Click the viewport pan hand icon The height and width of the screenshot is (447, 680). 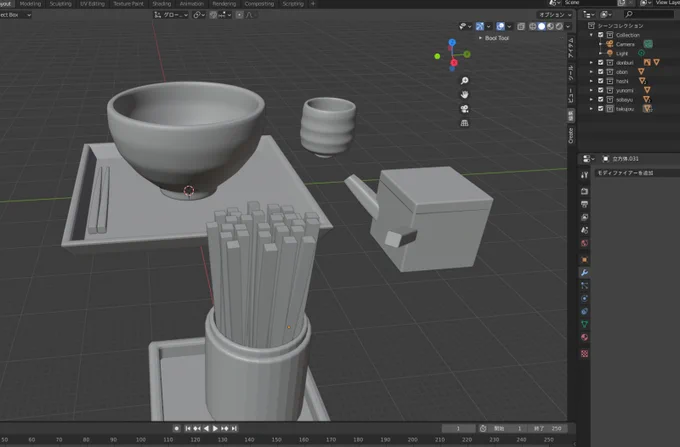(464, 95)
